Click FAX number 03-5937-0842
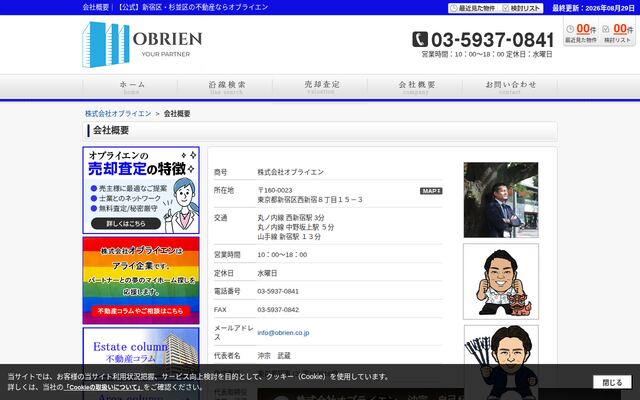This screenshot has height=400, width=640. click(278, 310)
